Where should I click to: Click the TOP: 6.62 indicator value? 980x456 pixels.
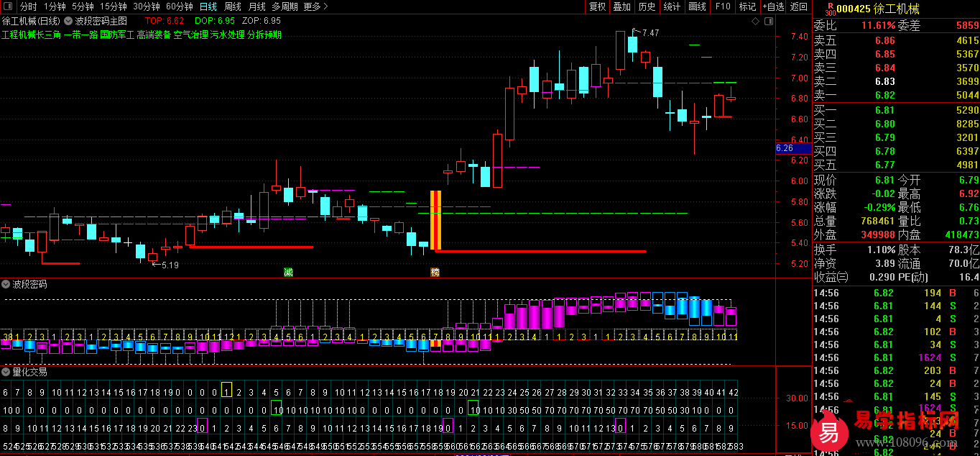(164, 22)
